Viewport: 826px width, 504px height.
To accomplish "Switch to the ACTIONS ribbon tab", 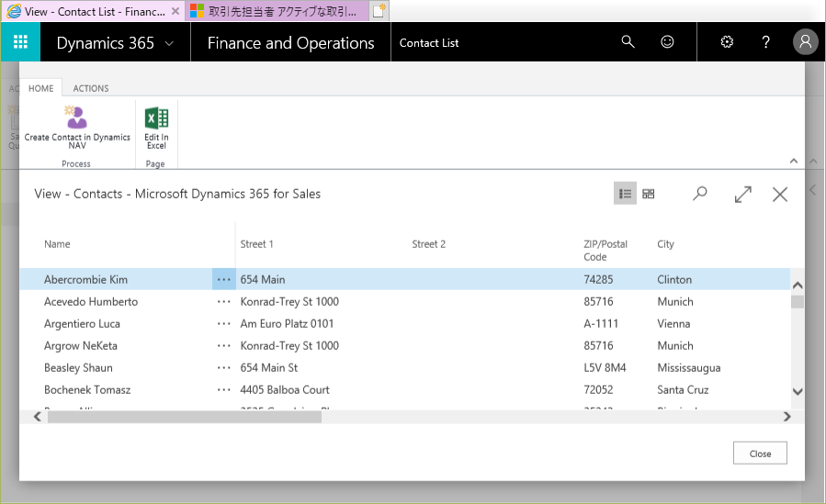I will (91, 88).
